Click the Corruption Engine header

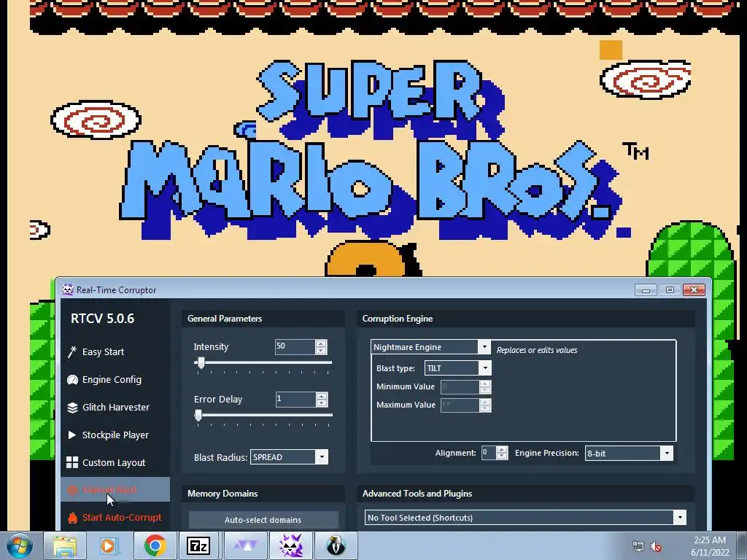pos(398,319)
